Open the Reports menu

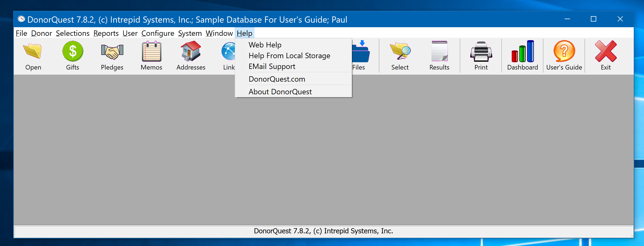point(106,33)
